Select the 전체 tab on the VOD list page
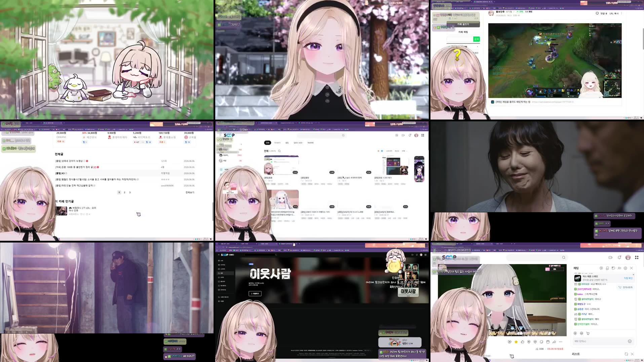 click(267, 143)
